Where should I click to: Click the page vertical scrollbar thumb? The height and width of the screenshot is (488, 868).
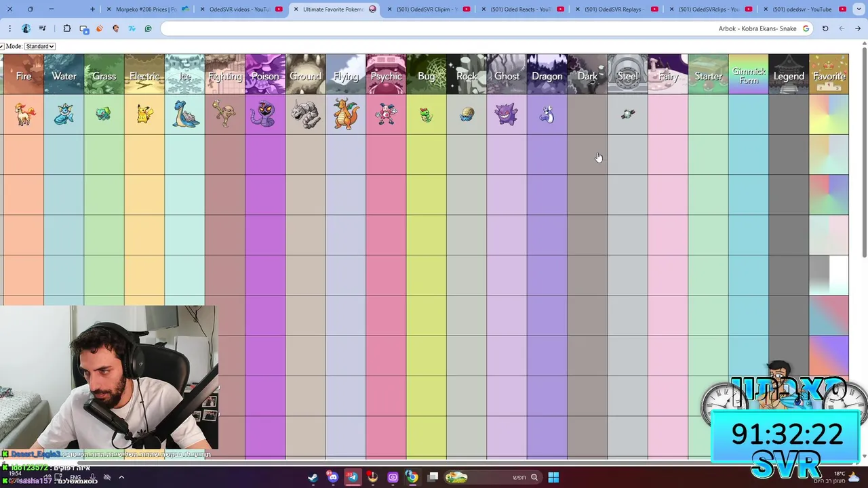pyautogui.click(x=865, y=152)
